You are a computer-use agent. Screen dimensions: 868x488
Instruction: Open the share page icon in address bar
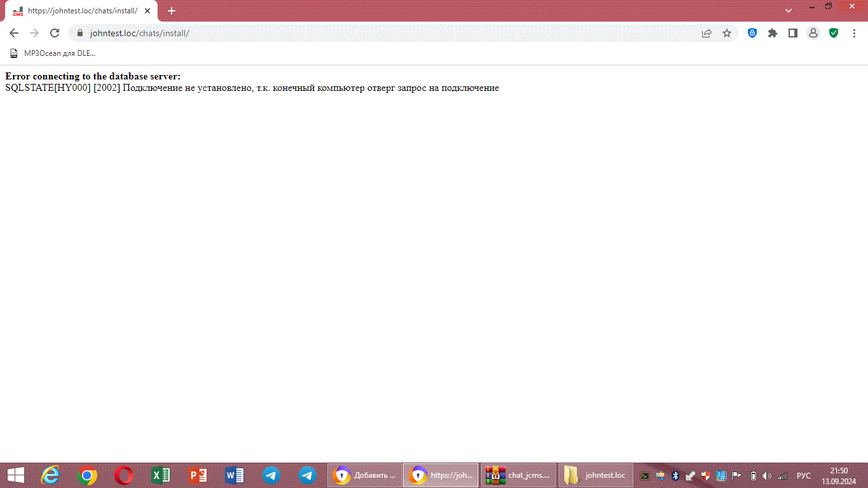tap(707, 33)
